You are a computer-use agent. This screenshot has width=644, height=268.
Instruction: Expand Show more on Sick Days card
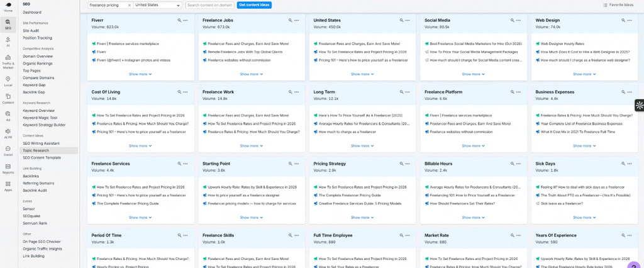click(x=584, y=218)
